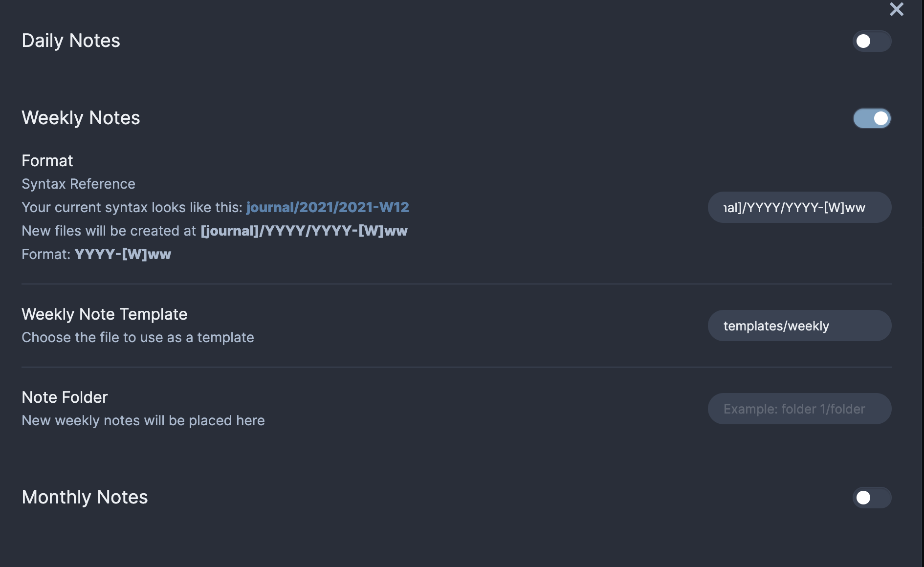Viewport: 924px width, 567px height.
Task: Turn on the Monthly Notes toggle
Action: [872, 498]
